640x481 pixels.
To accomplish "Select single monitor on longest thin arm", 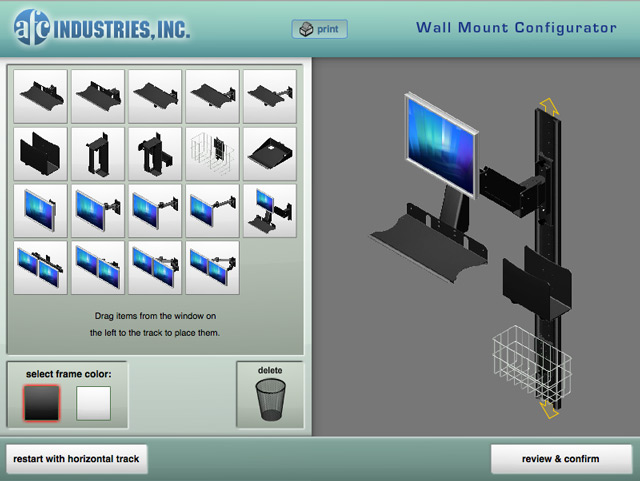I will [x=212, y=211].
